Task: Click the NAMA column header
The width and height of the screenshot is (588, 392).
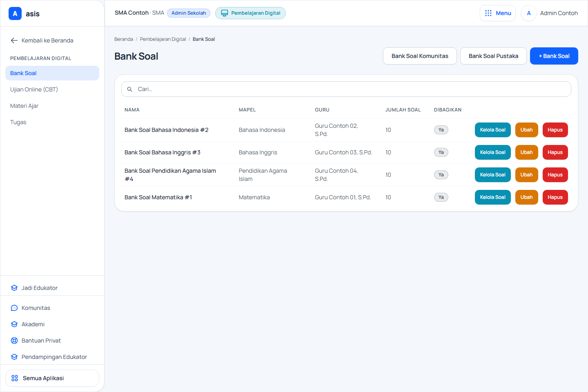Action: point(132,110)
